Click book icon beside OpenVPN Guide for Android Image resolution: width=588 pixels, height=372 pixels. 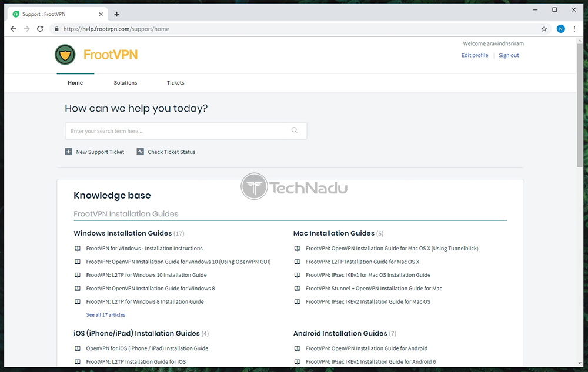coord(297,348)
